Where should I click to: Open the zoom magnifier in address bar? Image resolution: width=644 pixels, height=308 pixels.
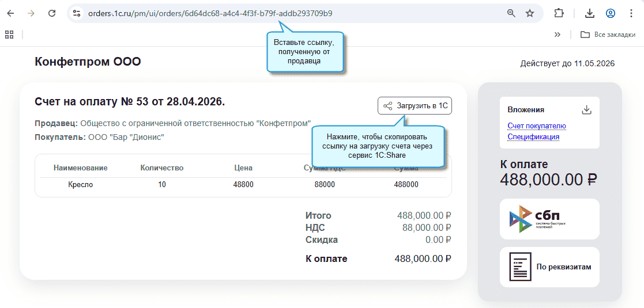click(511, 13)
